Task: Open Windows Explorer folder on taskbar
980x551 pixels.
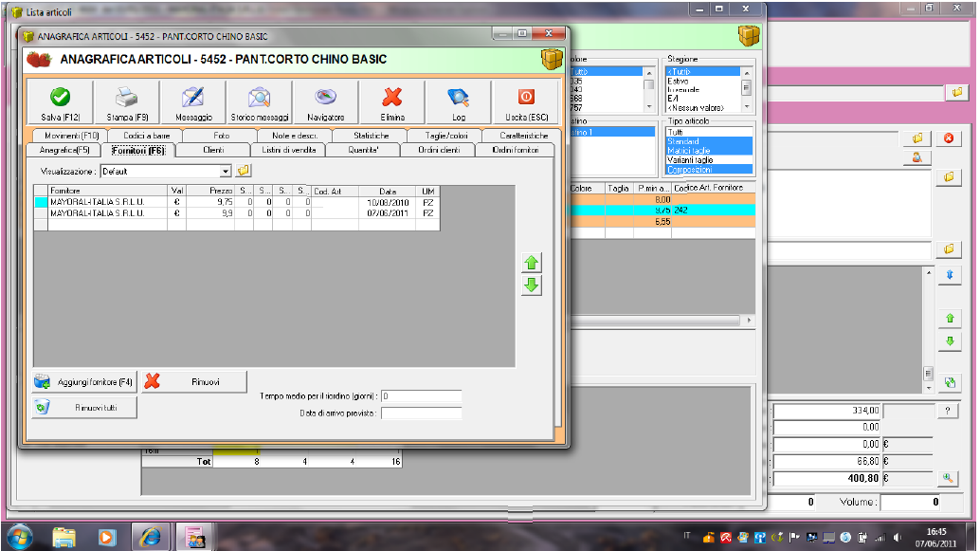Action: (x=64, y=537)
